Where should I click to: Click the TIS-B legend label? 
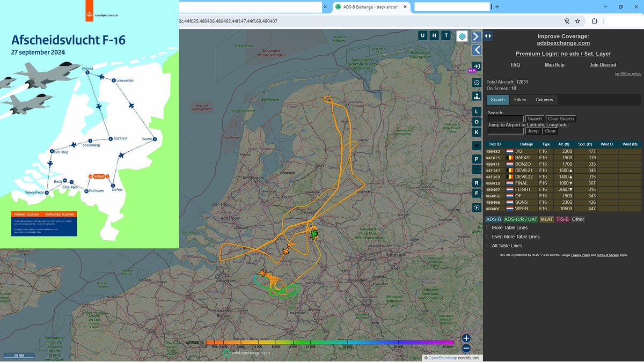click(x=562, y=219)
